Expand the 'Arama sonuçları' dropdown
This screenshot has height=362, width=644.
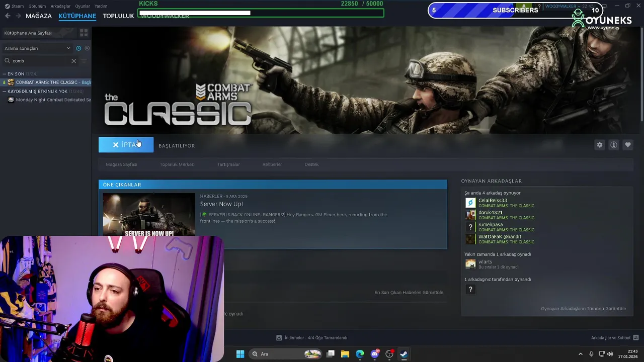[38, 48]
